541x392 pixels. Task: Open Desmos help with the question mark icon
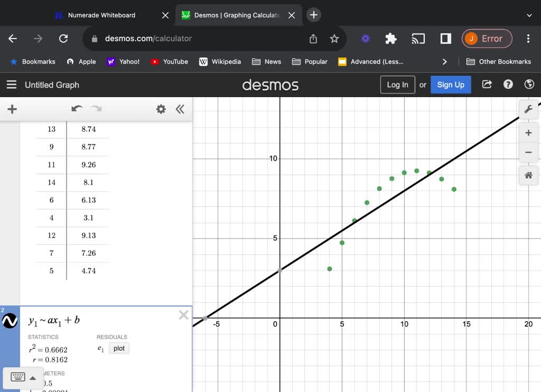point(508,85)
